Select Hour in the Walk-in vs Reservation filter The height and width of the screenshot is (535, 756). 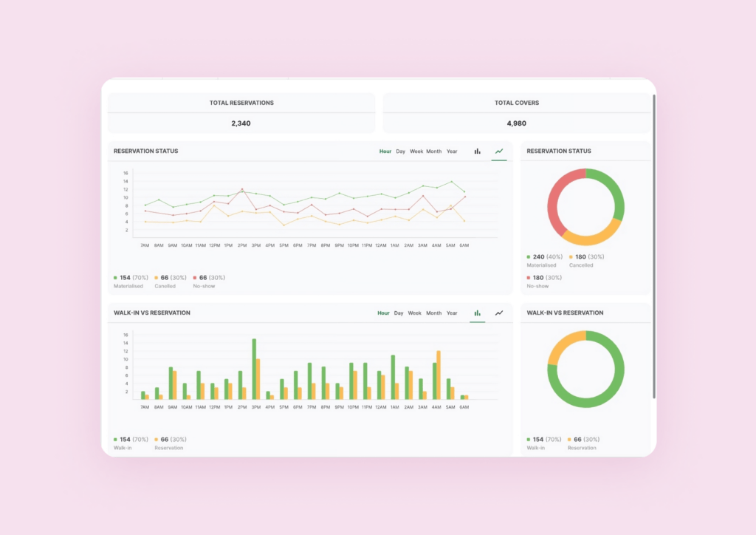[384, 313]
